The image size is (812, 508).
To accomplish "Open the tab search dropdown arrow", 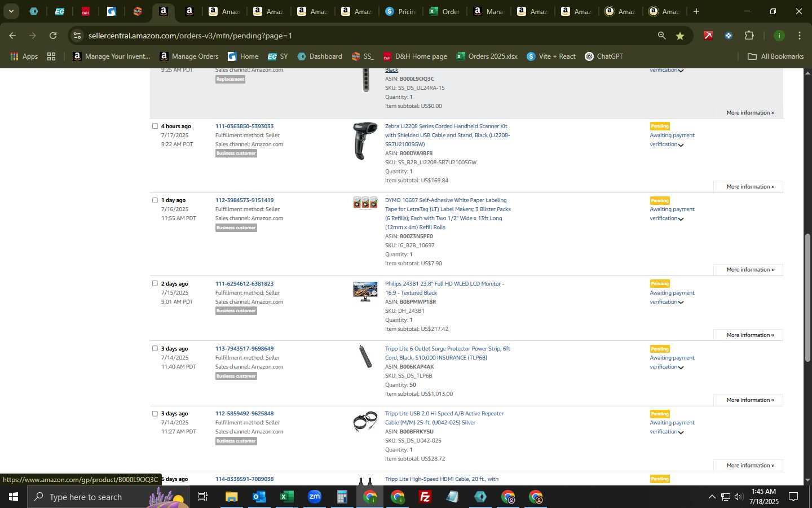I will tap(11, 11).
